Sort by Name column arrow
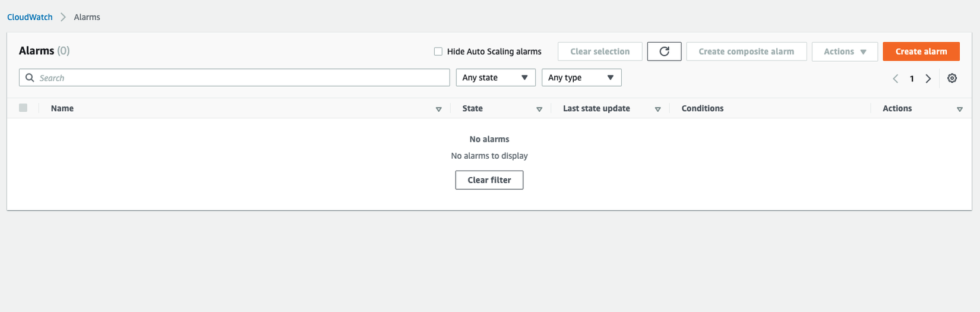The image size is (980, 312). click(x=439, y=109)
